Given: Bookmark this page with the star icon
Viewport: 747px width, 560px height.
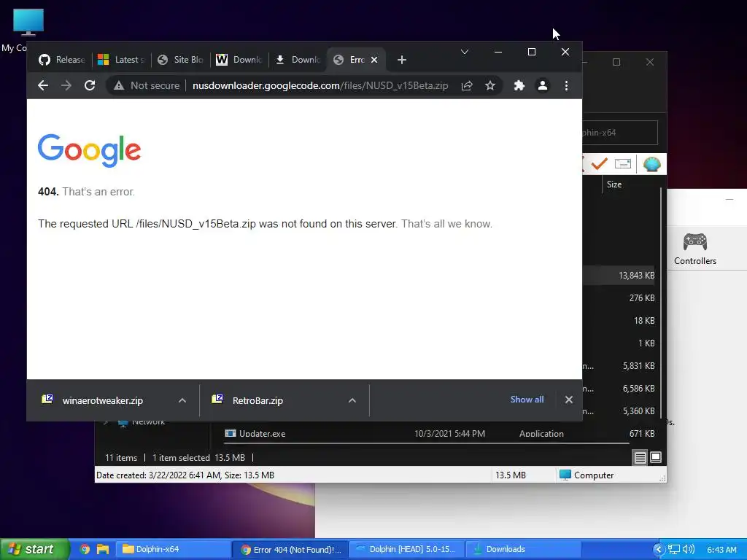Looking at the screenshot, I should pyautogui.click(x=490, y=86).
